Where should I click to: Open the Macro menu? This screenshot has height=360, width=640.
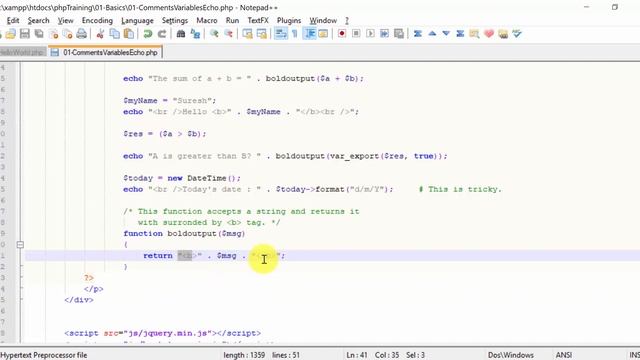207,20
